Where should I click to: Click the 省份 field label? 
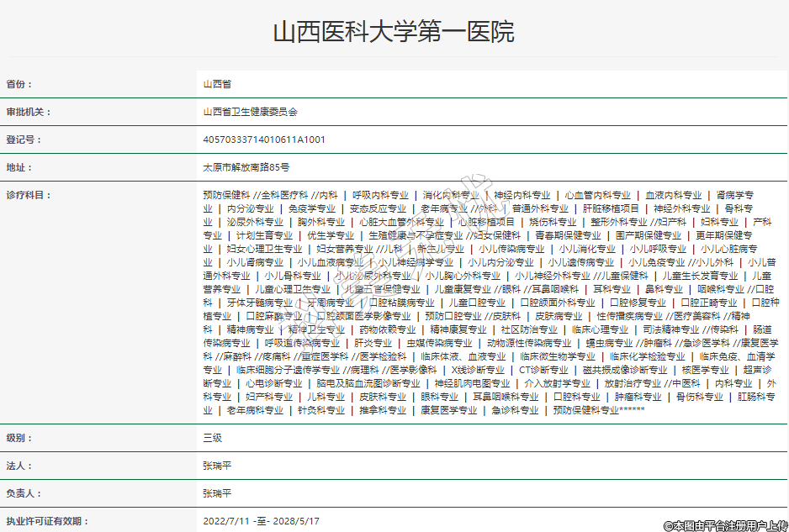tap(19, 84)
